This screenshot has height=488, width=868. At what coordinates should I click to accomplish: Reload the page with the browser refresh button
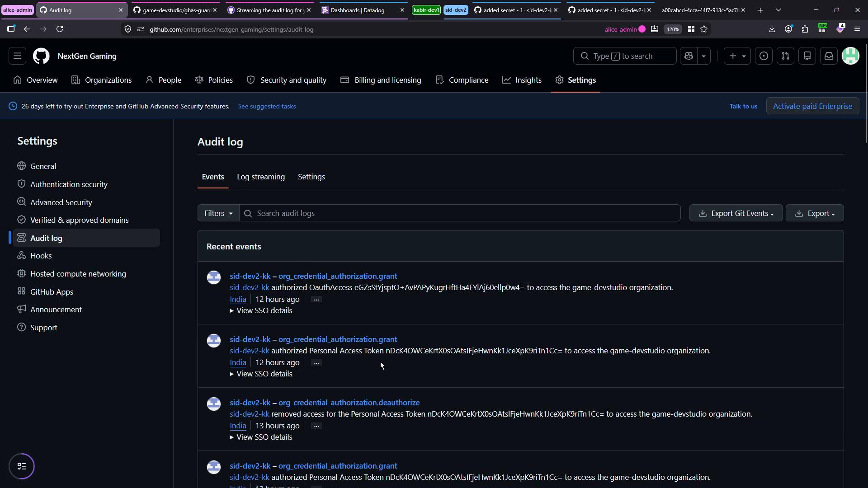60,29
